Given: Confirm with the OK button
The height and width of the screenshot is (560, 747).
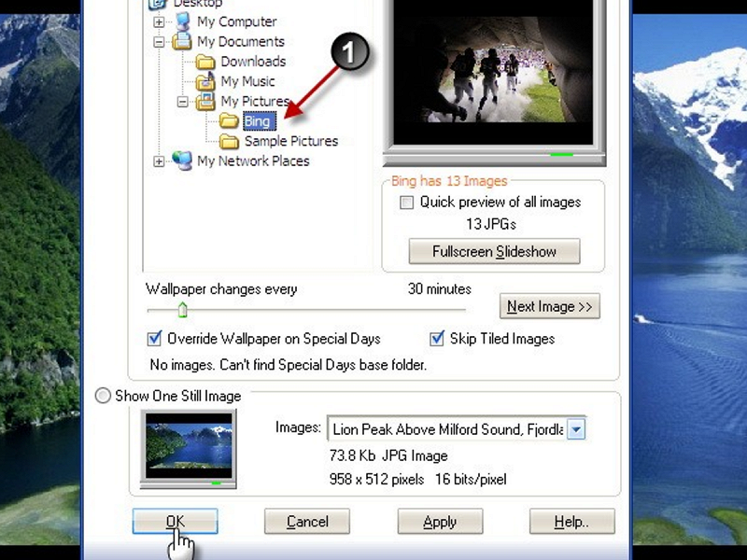Looking at the screenshot, I should point(176,522).
